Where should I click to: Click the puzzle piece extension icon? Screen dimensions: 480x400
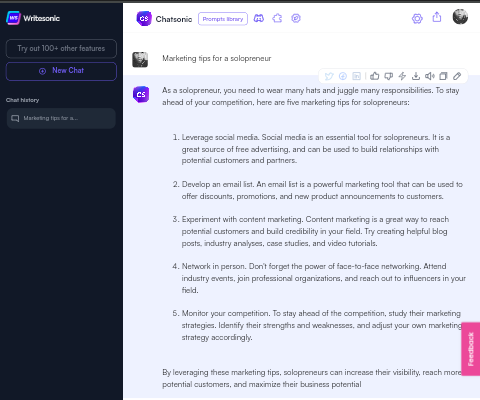(277, 18)
